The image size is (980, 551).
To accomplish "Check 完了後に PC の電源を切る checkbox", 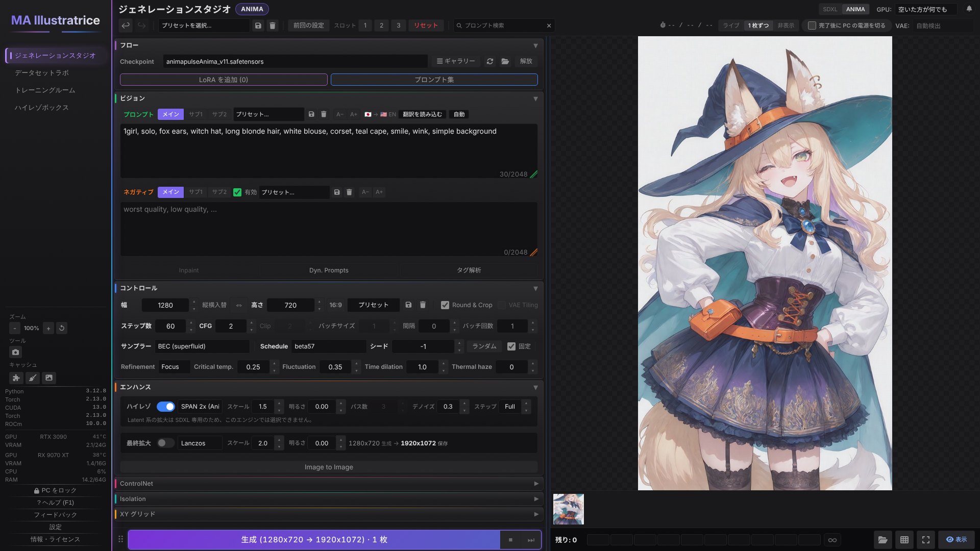I will click(x=812, y=26).
